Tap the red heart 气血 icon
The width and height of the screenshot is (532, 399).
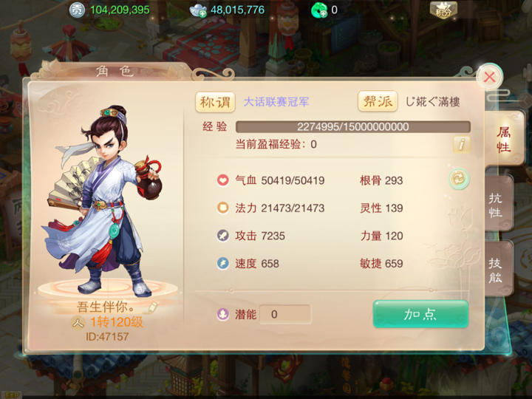[223, 180]
